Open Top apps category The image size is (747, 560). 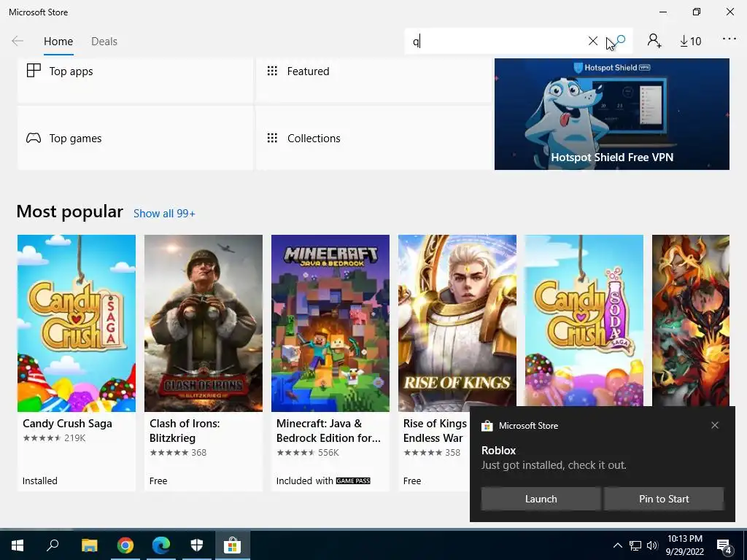coord(135,80)
